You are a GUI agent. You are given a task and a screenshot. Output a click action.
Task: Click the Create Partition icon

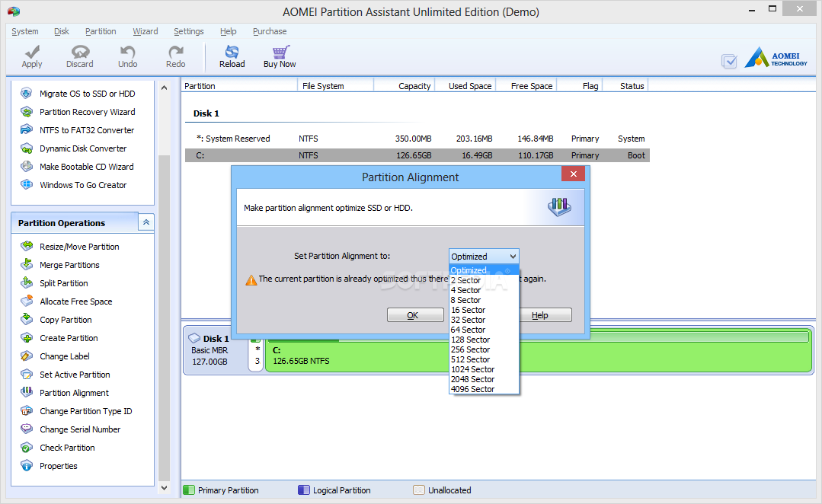point(26,337)
